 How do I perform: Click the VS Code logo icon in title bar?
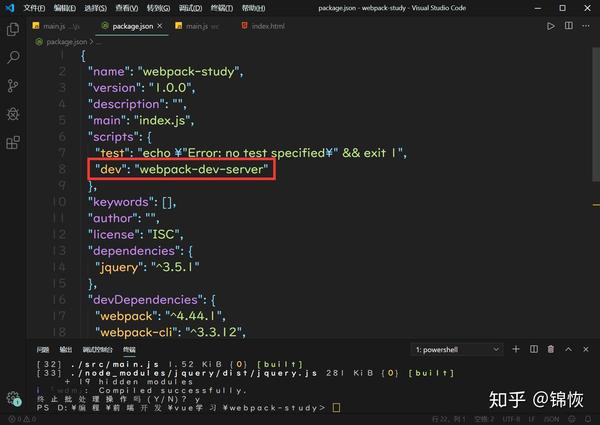pyautogui.click(x=10, y=8)
